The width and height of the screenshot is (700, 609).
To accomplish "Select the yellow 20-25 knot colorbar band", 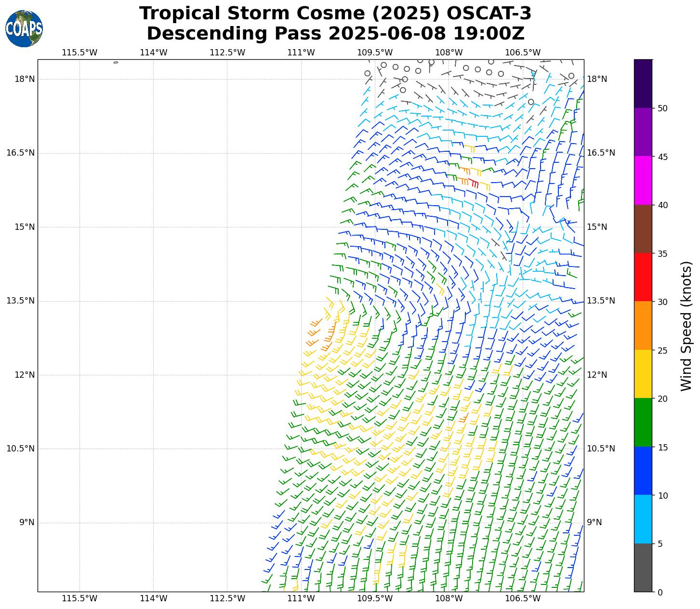I will tap(643, 374).
